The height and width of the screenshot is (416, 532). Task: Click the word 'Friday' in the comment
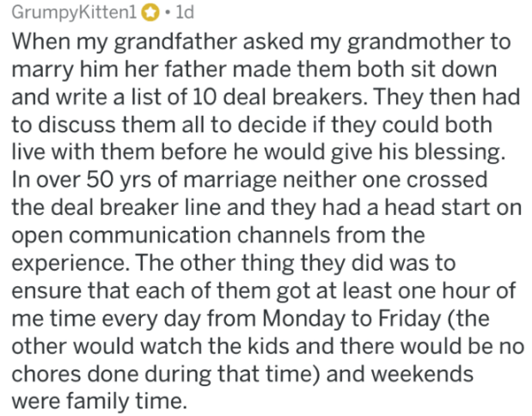pos(409,319)
